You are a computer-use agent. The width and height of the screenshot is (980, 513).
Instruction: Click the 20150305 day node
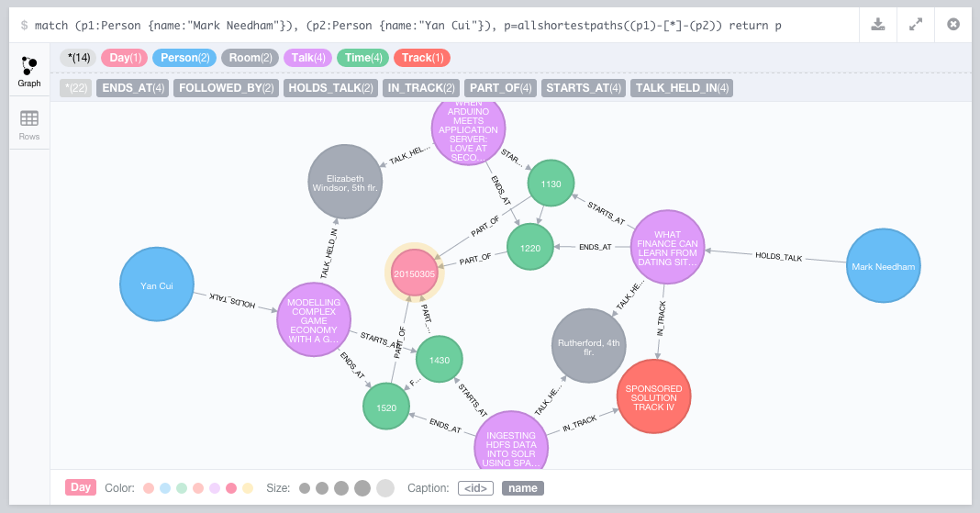(x=415, y=273)
